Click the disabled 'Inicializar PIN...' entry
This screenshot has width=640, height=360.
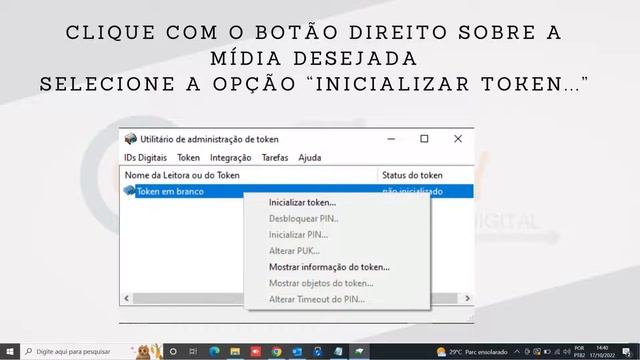[x=298, y=235]
